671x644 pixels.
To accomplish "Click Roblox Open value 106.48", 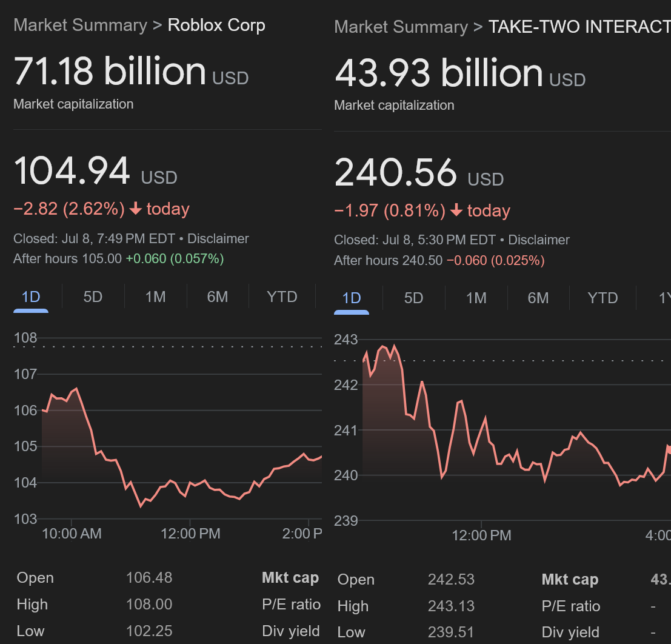I will pyautogui.click(x=149, y=578).
